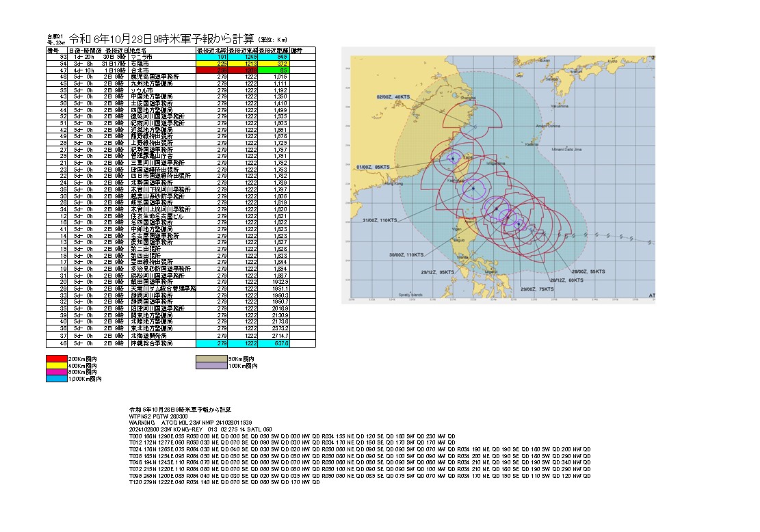Image resolution: width=760 pixels, height=532 pixels.
Task: Click the Minami Daito Jima map label
Action: coord(566,150)
